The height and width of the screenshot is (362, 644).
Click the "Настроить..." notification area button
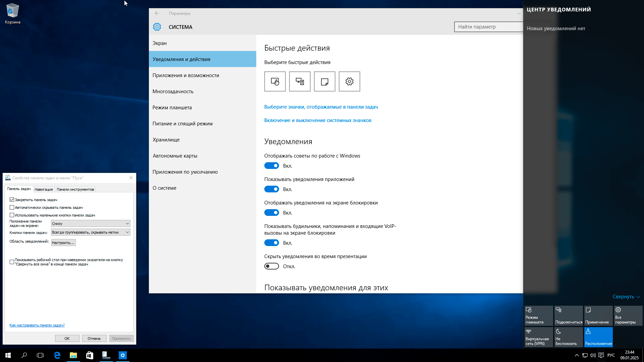point(63,243)
